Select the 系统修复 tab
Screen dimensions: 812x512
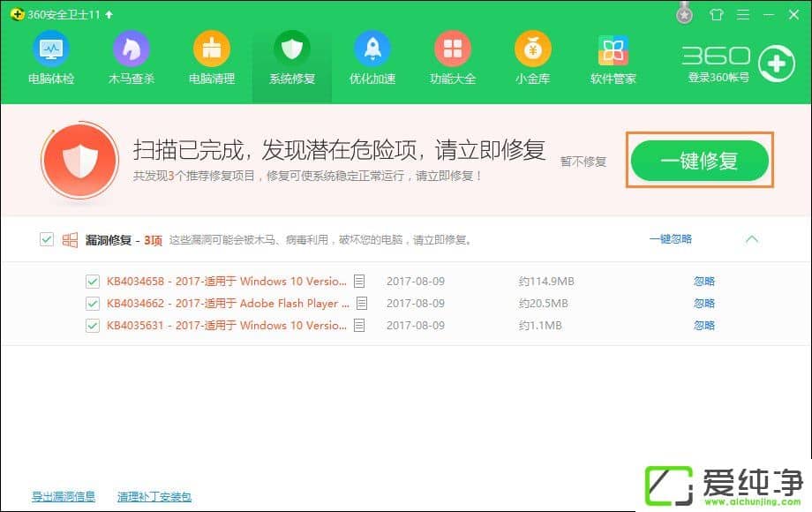(291, 58)
